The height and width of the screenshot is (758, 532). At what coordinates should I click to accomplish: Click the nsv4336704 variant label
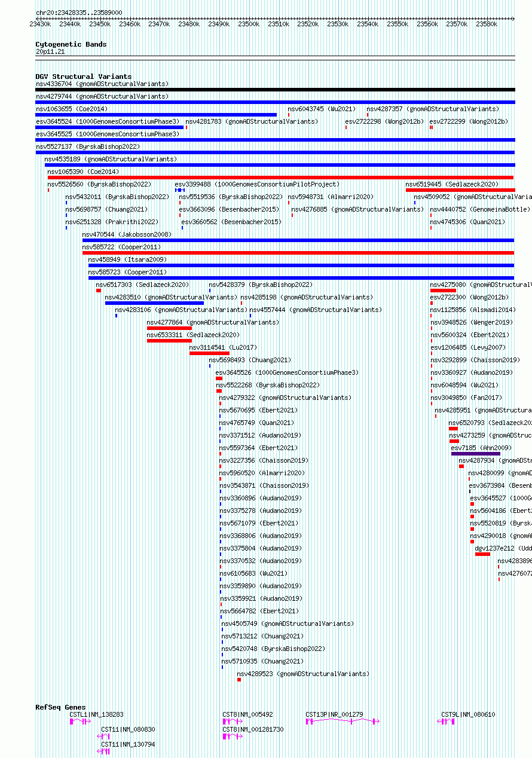point(102,84)
